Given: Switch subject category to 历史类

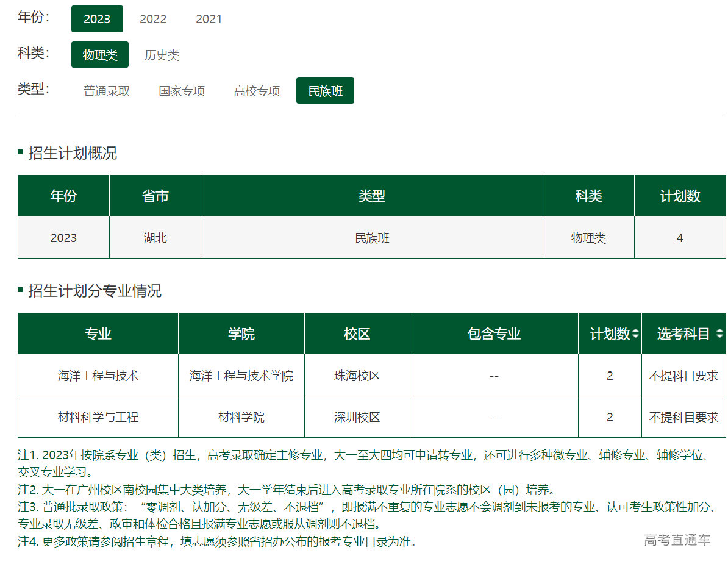Looking at the screenshot, I should coord(162,55).
